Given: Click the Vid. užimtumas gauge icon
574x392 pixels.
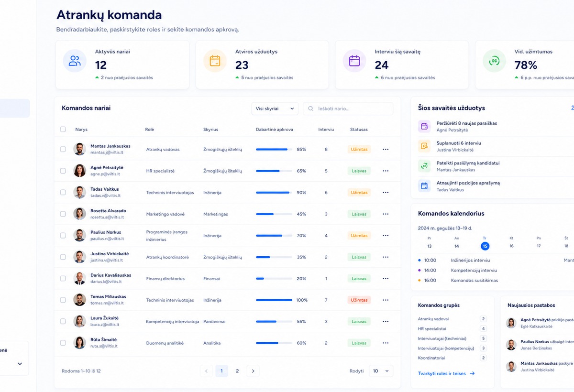Looking at the screenshot, I should [x=494, y=61].
